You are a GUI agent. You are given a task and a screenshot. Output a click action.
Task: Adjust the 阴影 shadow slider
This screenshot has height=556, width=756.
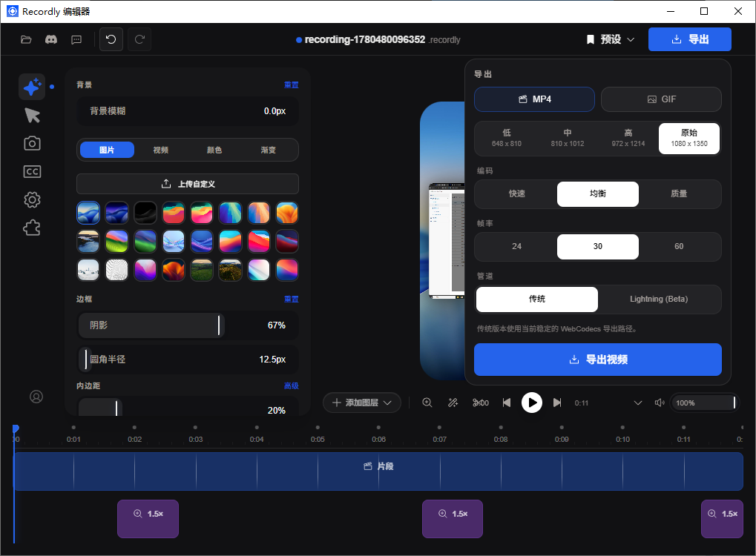[x=188, y=325]
